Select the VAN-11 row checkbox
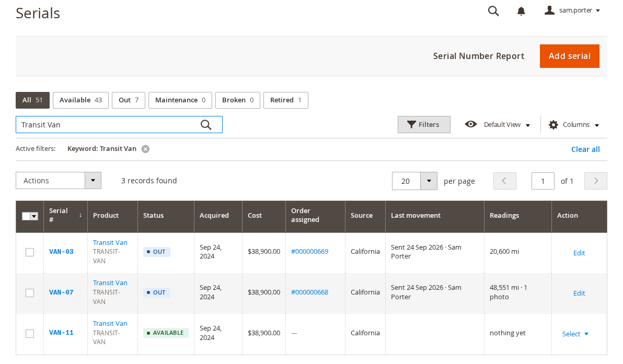 tap(30, 333)
